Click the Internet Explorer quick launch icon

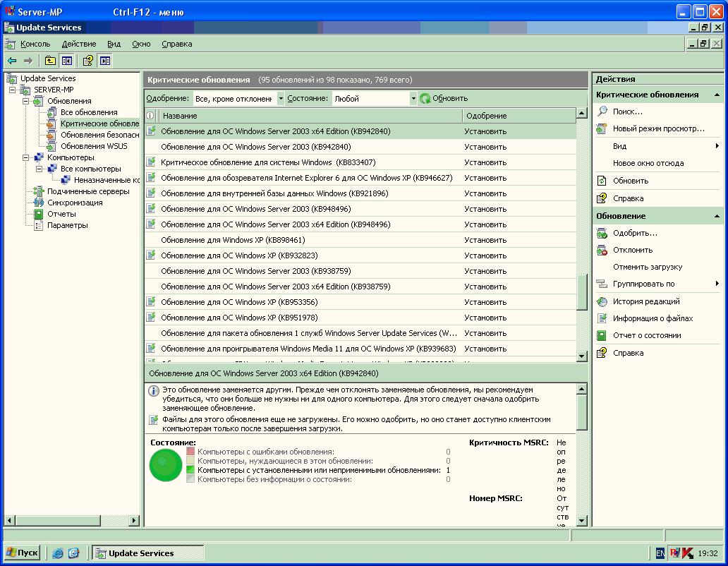(x=58, y=553)
